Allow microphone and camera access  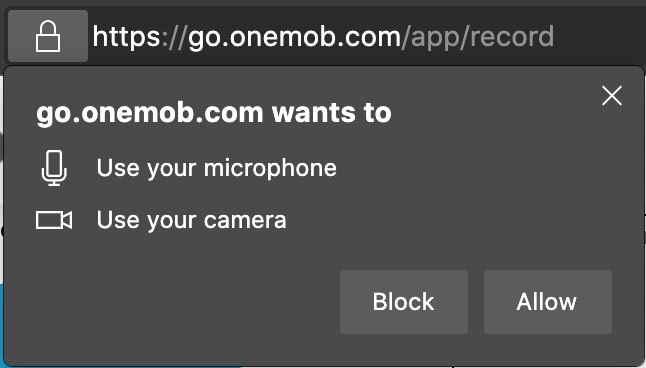[x=548, y=302]
